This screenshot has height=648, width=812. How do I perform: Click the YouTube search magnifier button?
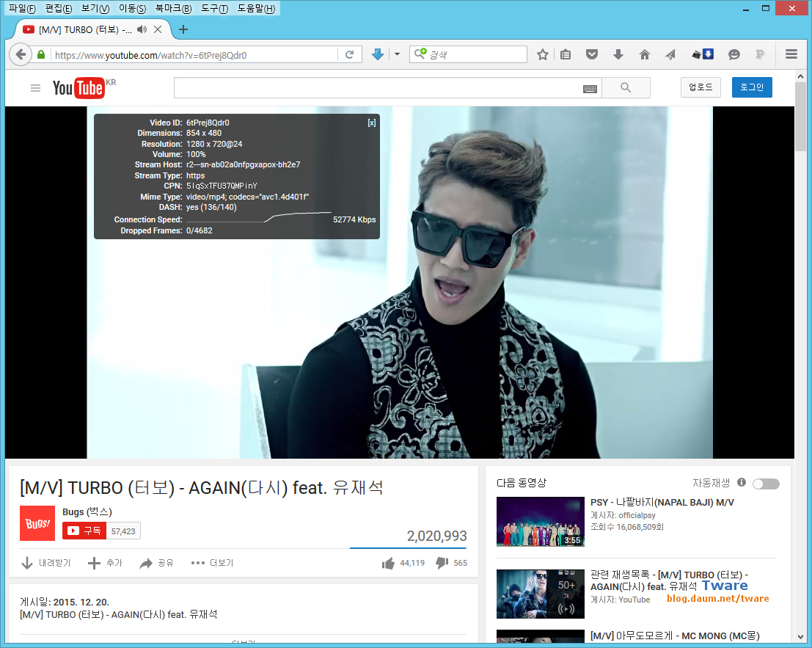click(x=626, y=87)
